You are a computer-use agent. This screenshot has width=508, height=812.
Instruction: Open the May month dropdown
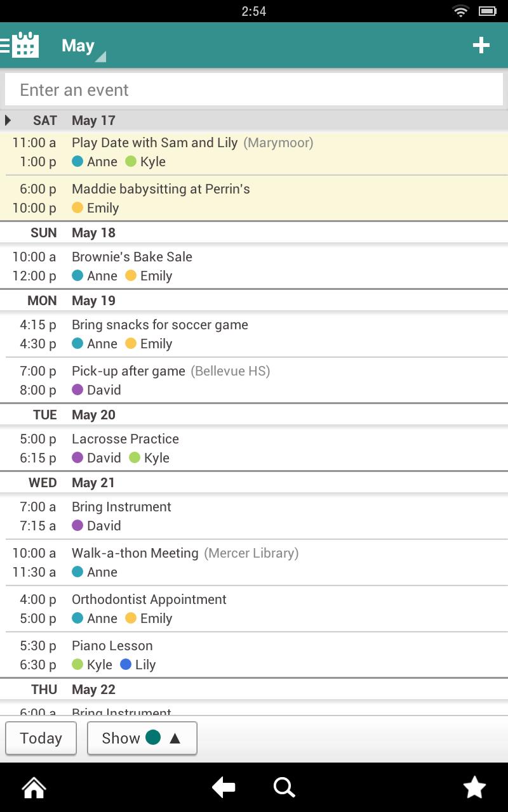pos(83,46)
